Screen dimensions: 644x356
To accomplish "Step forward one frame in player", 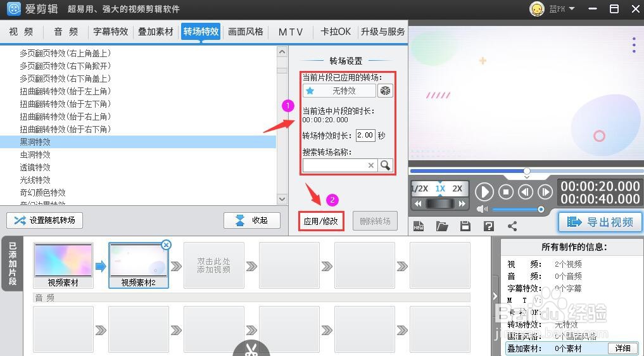I will (545, 192).
